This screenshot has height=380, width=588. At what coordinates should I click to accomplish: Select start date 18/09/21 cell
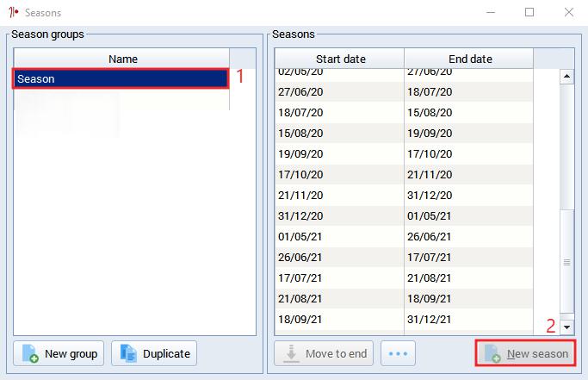coord(339,319)
